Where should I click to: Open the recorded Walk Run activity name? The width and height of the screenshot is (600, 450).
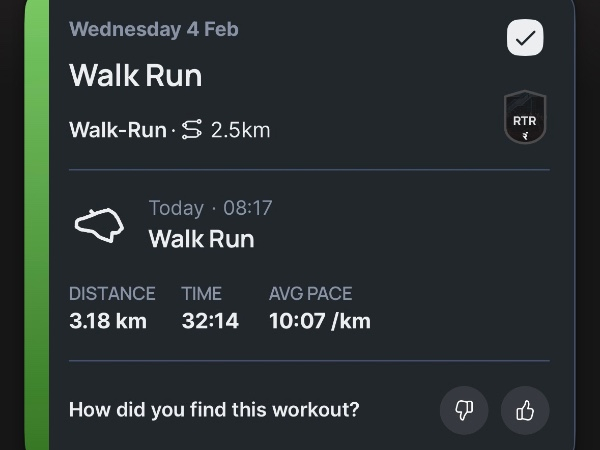(x=201, y=239)
